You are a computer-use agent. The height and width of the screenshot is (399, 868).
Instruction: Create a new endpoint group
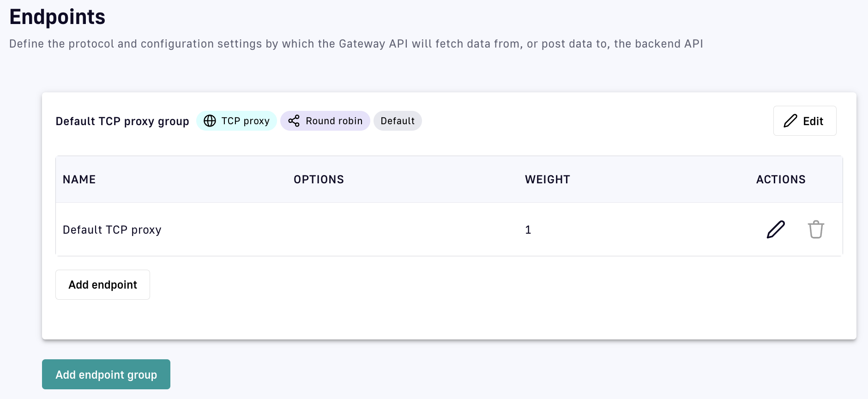(106, 375)
